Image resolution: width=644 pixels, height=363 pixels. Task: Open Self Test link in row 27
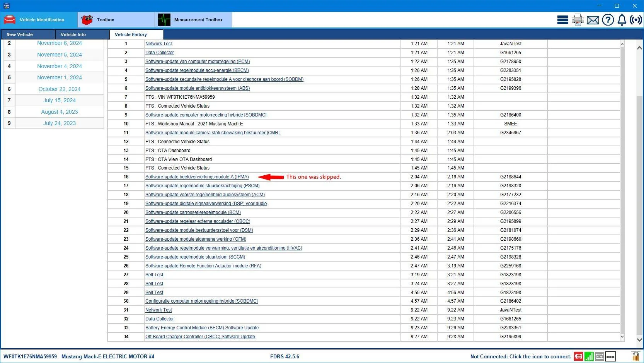pos(154,275)
